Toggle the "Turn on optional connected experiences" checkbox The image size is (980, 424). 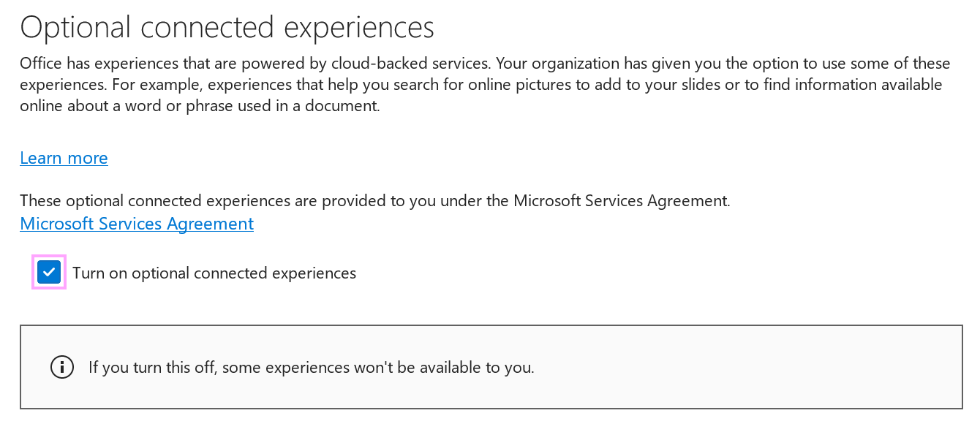coord(48,272)
